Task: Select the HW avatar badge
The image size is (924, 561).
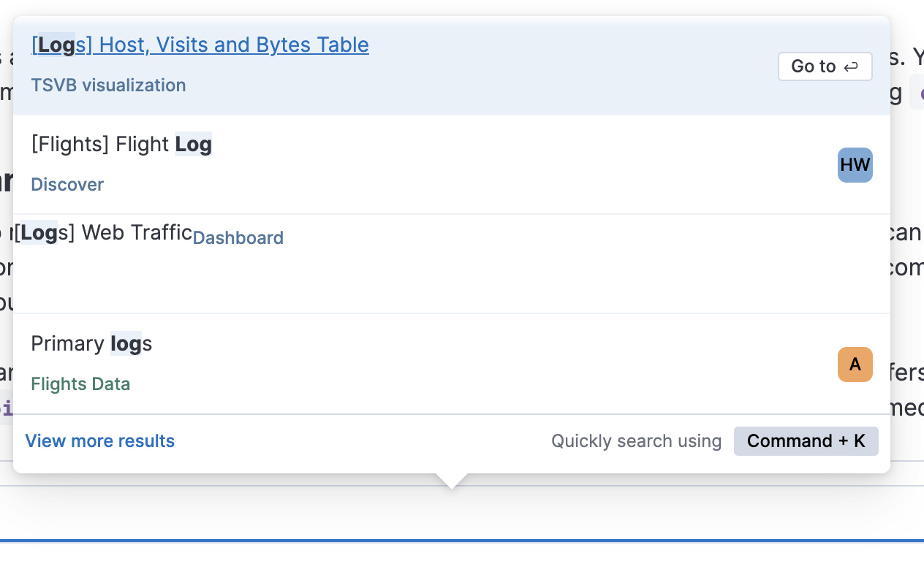Action: click(x=855, y=165)
